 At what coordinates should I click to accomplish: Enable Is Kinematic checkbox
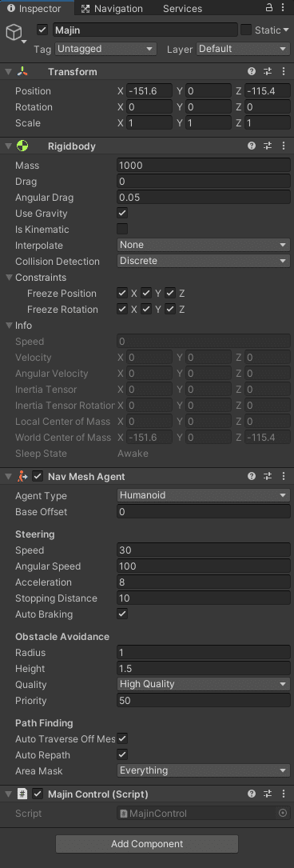point(123,229)
